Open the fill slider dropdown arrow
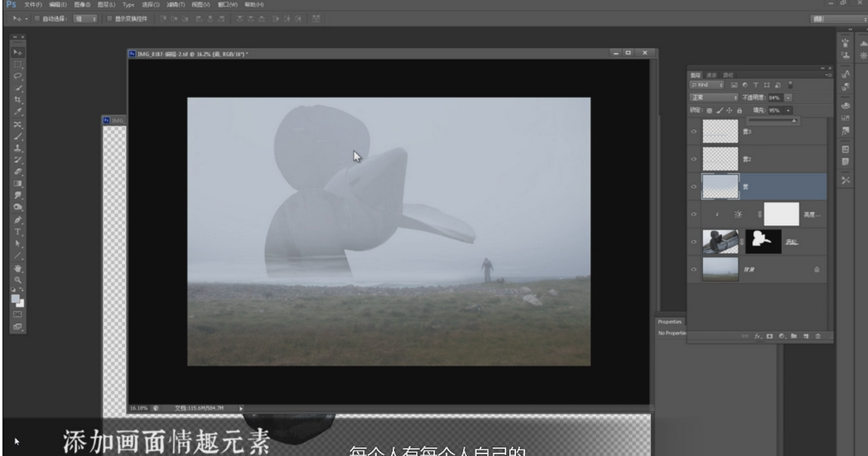The height and width of the screenshot is (456, 868). 788,110
